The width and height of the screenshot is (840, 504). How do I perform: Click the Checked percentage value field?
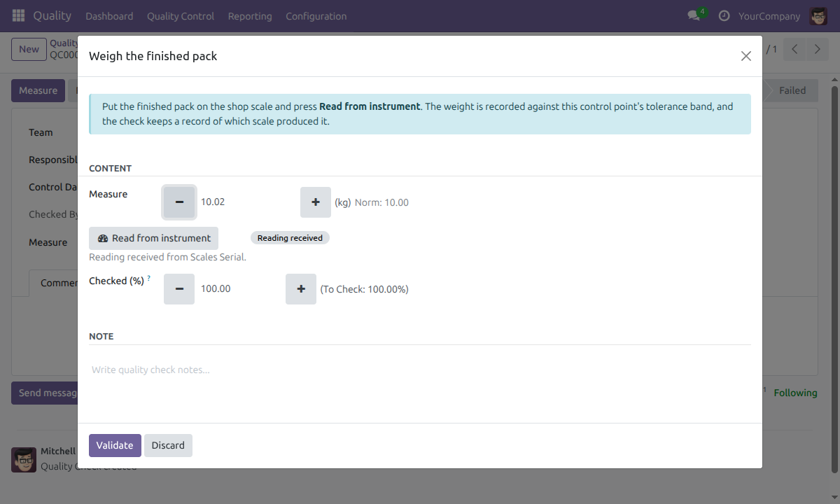240,288
